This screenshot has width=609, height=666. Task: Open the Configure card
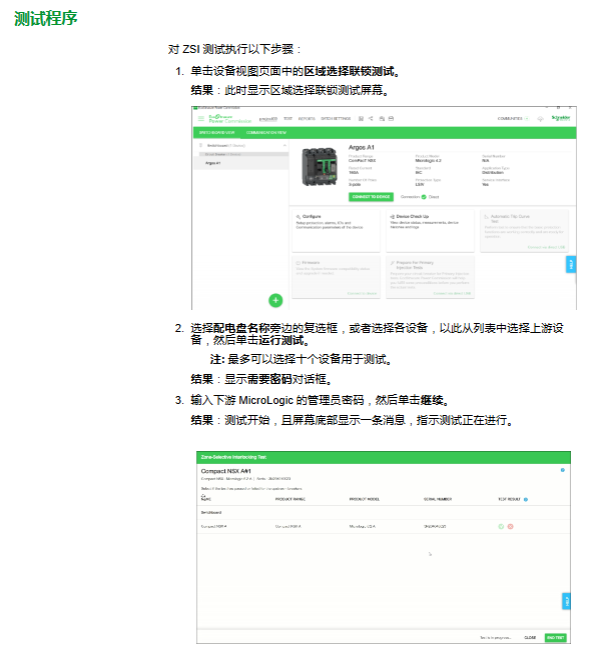click(336, 230)
